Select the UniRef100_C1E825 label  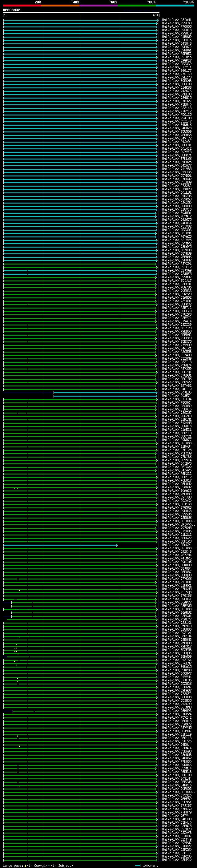click(176, 162)
